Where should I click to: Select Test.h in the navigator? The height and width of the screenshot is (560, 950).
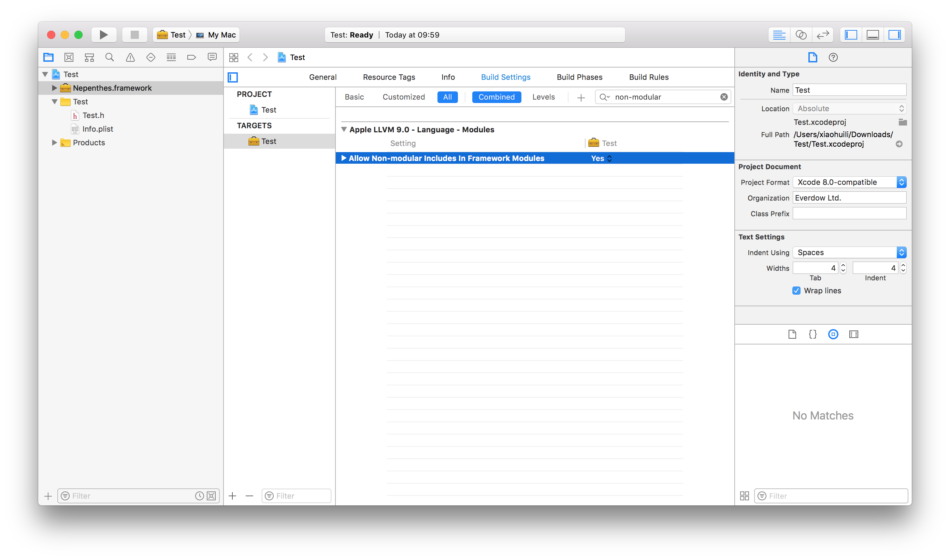click(x=131, y=116)
